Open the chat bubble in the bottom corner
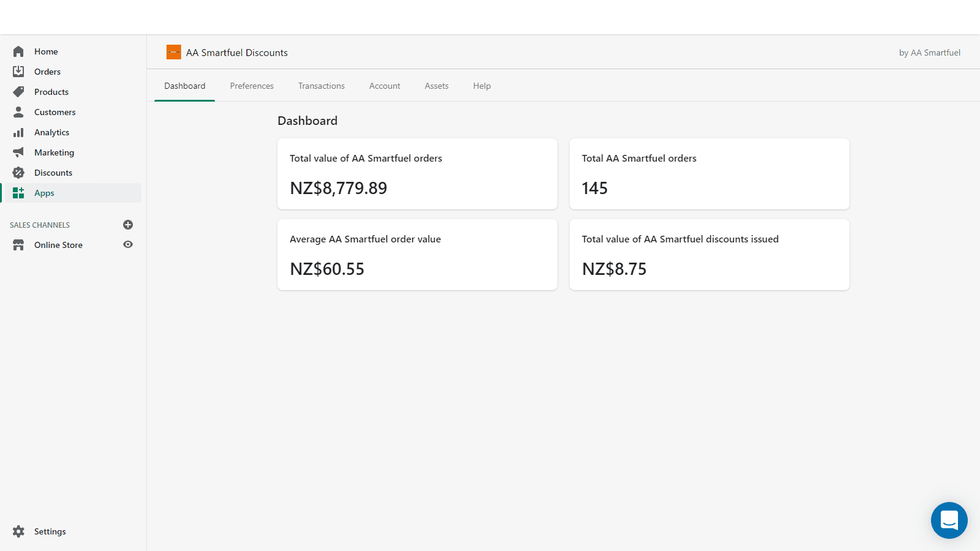 click(x=949, y=520)
